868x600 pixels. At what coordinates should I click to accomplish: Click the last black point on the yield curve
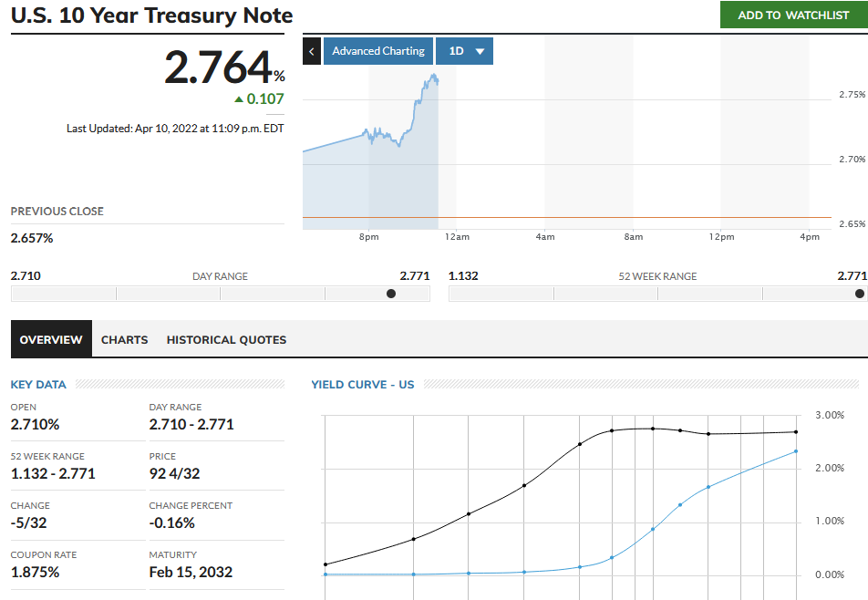[796, 431]
